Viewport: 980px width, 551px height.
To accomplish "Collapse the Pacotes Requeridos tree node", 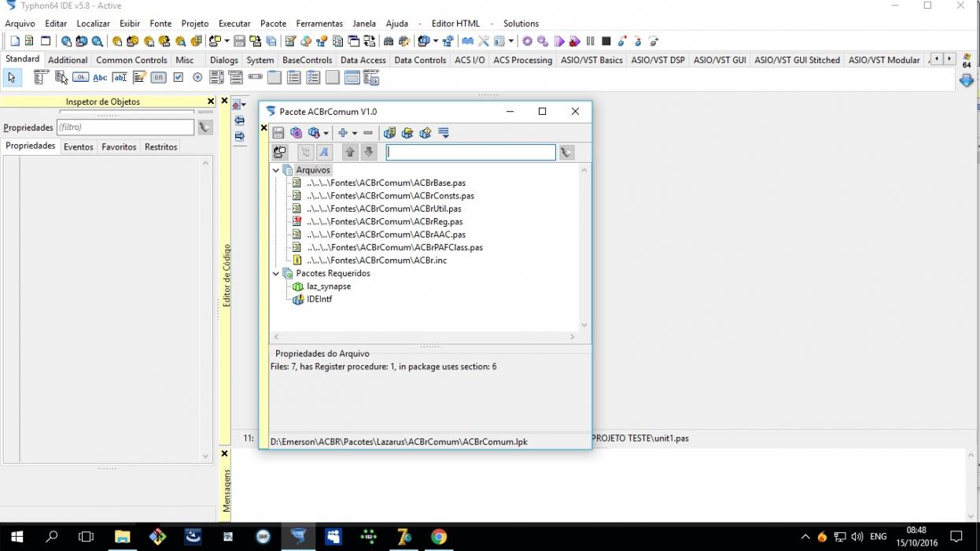I will [276, 273].
